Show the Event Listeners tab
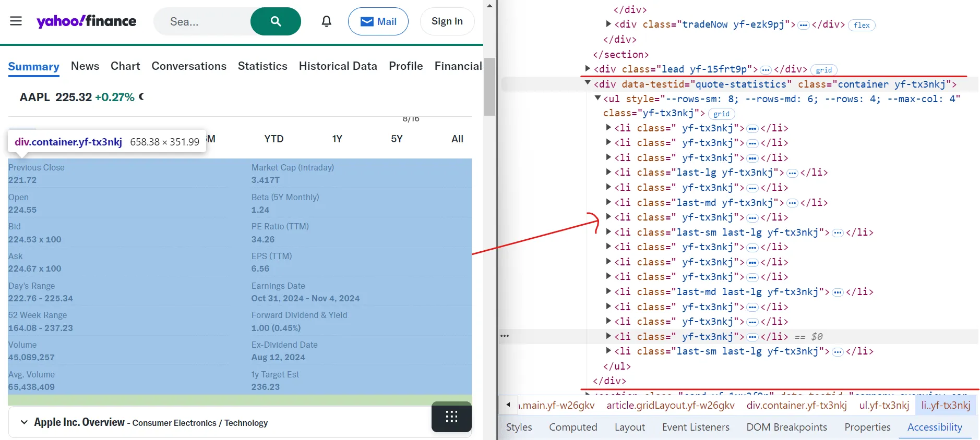980x440 pixels. tap(696, 427)
